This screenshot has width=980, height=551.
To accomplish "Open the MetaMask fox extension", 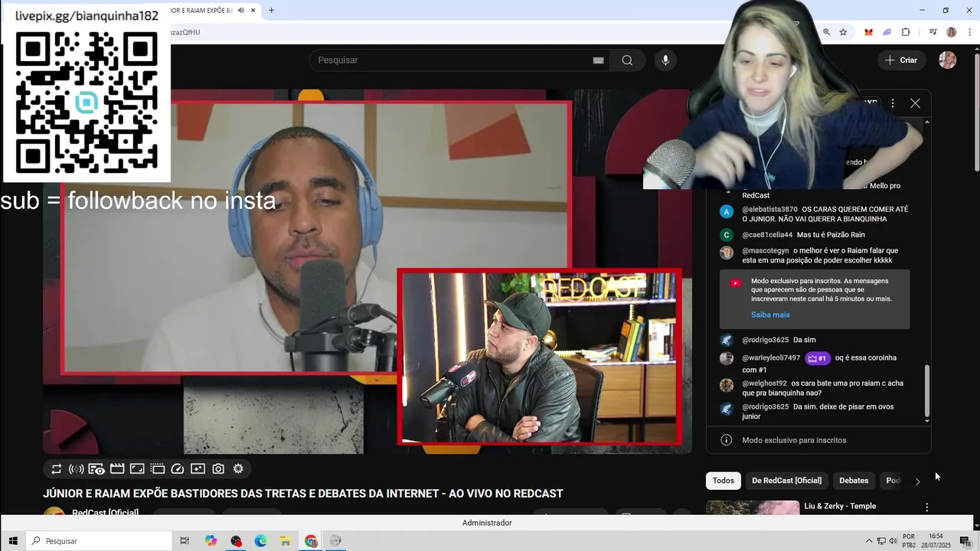I will (x=868, y=32).
